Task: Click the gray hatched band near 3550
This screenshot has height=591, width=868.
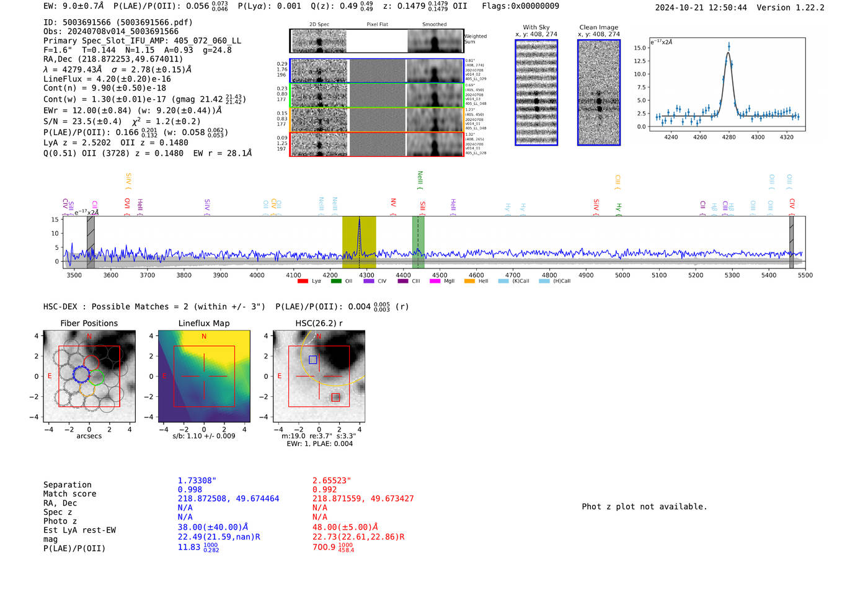Action: [91, 242]
